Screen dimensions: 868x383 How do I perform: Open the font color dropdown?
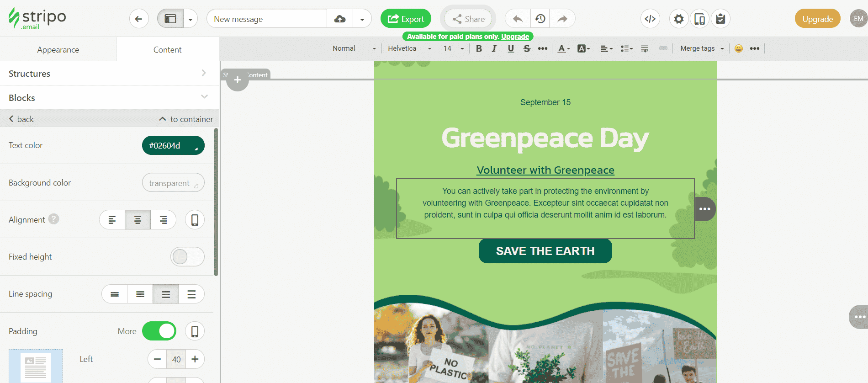[564, 48]
